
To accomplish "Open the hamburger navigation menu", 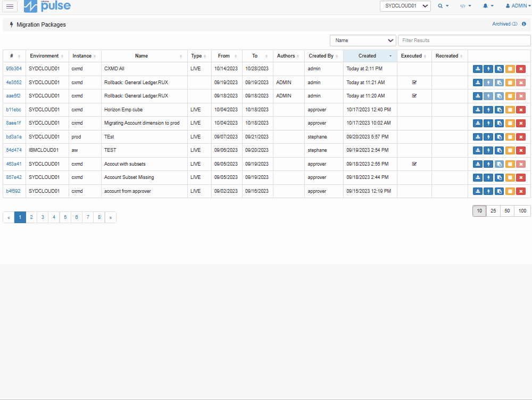I will pos(10,6).
